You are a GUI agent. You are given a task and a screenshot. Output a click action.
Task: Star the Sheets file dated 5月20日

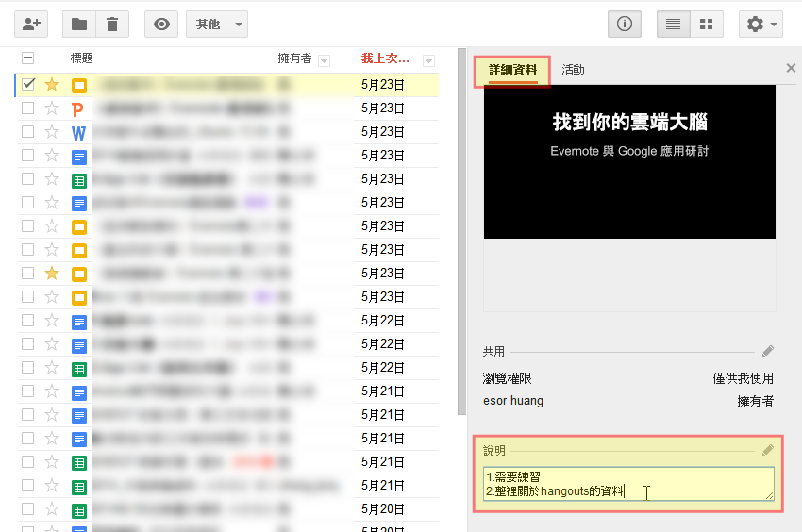52,509
